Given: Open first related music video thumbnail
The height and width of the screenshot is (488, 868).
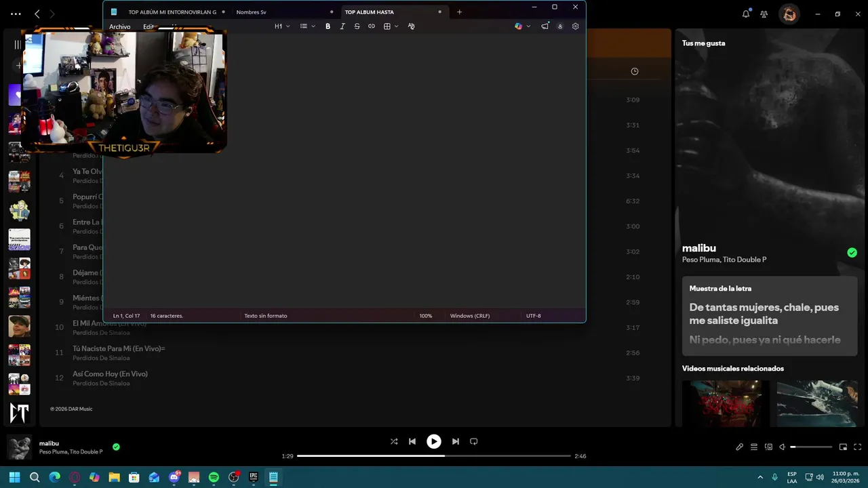Looking at the screenshot, I should click(726, 403).
